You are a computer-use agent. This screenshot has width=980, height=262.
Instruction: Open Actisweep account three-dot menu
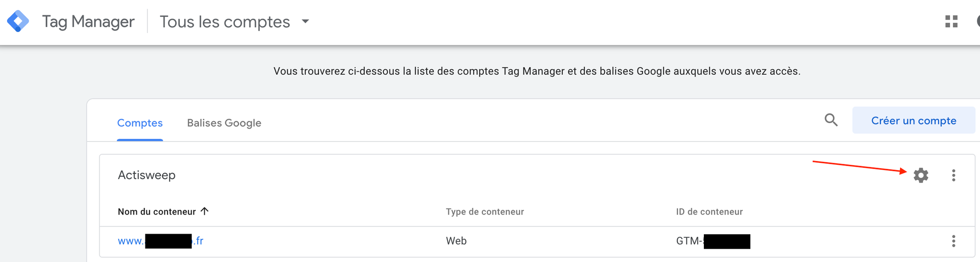pos(953,175)
